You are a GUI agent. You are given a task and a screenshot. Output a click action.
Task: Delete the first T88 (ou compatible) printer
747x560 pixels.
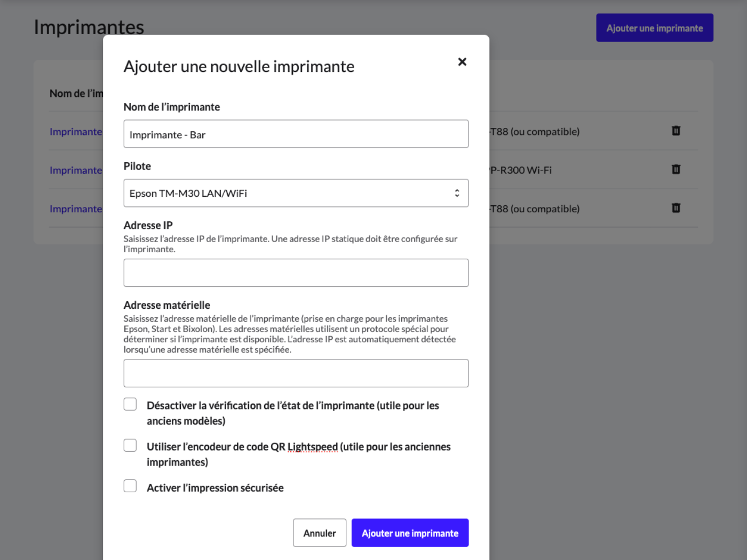pyautogui.click(x=676, y=131)
